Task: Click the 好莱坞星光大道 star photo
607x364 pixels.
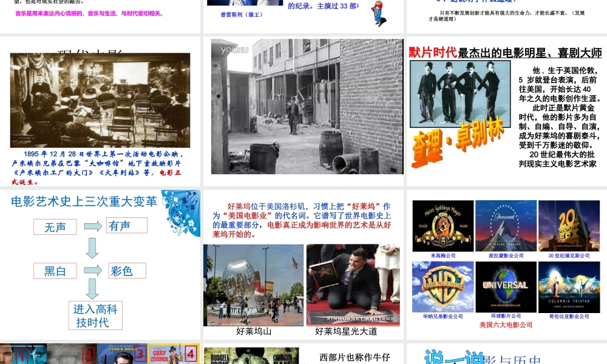Action: point(353,285)
